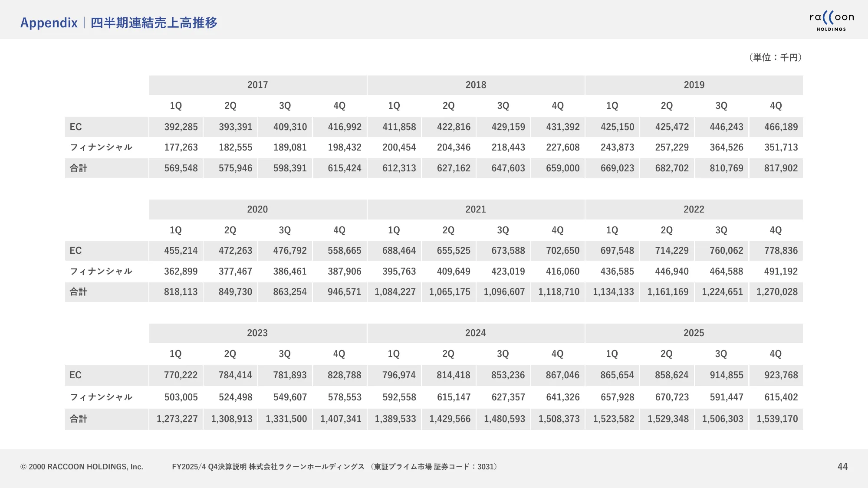The height and width of the screenshot is (488, 868).
Task: Select the 2019 year header
Action: pos(694,85)
